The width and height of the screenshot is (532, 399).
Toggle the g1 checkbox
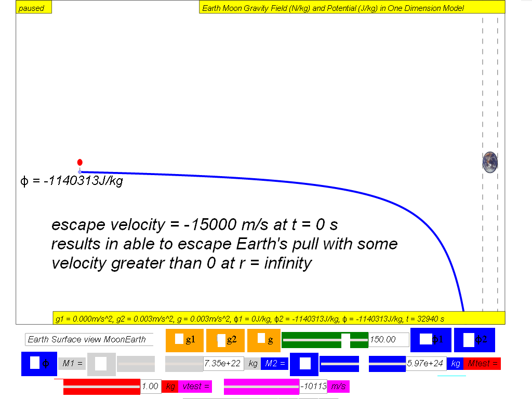[x=179, y=339]
